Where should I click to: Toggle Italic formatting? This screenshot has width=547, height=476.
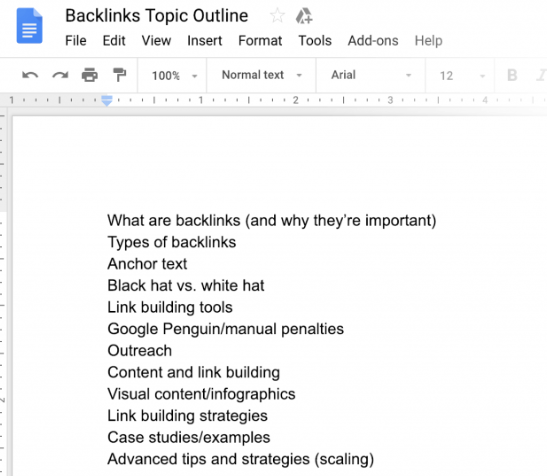(x=542, y=75)
